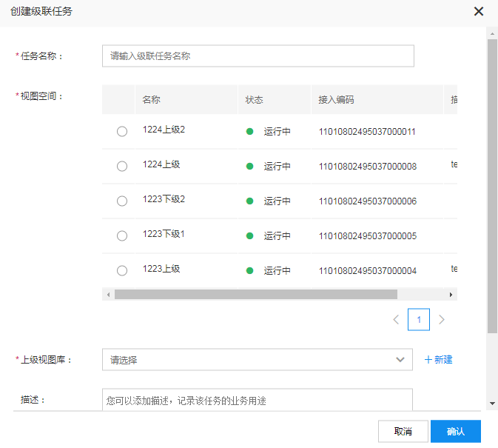Select radio button for 1224上级2
Screen dimensions: 498x448
[x=122, y=132]
